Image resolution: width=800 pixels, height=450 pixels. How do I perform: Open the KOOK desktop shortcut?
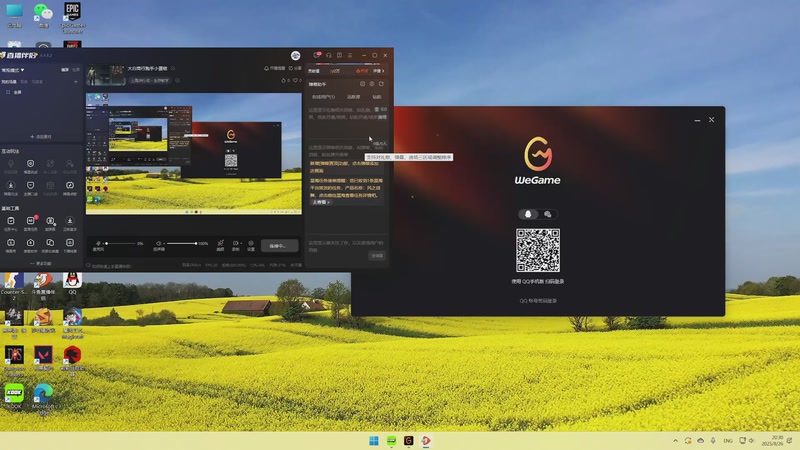[x=14, y=397]
